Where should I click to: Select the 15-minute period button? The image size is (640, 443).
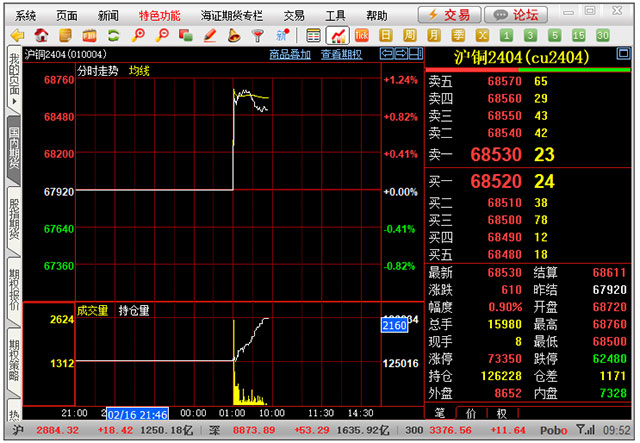(579, 36)
